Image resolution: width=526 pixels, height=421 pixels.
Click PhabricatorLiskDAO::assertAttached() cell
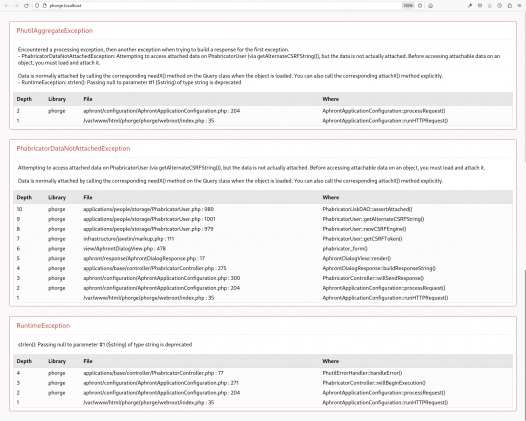[x=367, y=209]
